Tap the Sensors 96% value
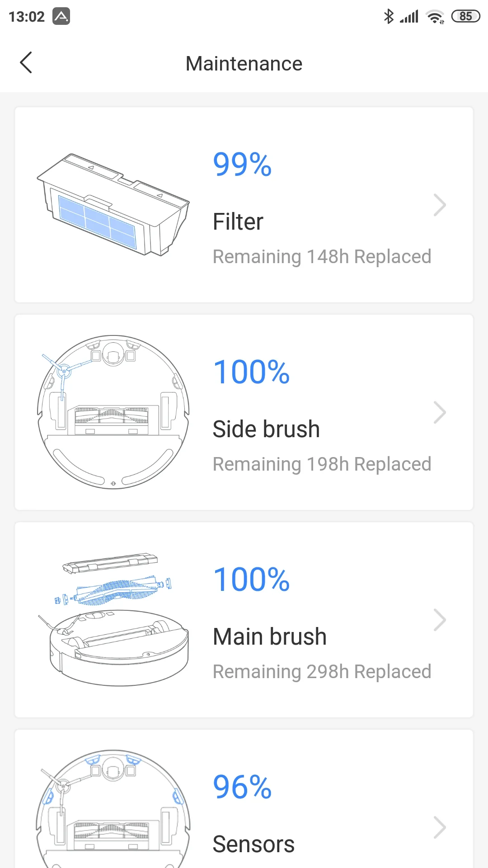Viewport: 488px width, 868px height. coord(242,787)
